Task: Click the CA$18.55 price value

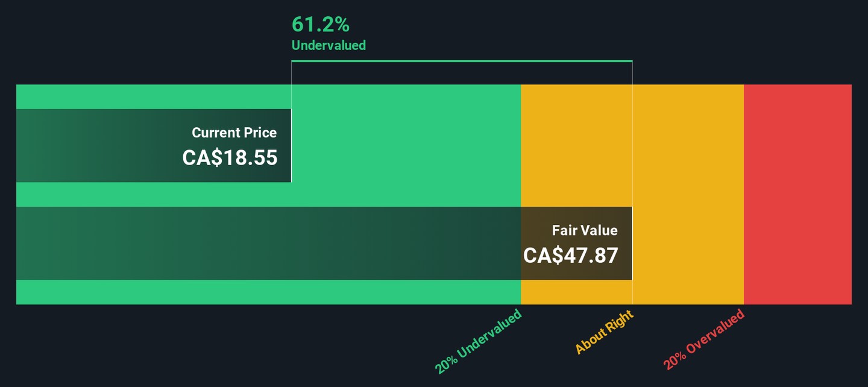Action: tap(230, 158)
